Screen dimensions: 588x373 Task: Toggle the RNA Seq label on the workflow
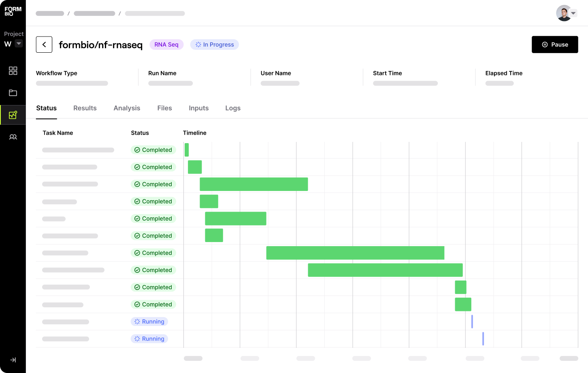coord(166,45)
